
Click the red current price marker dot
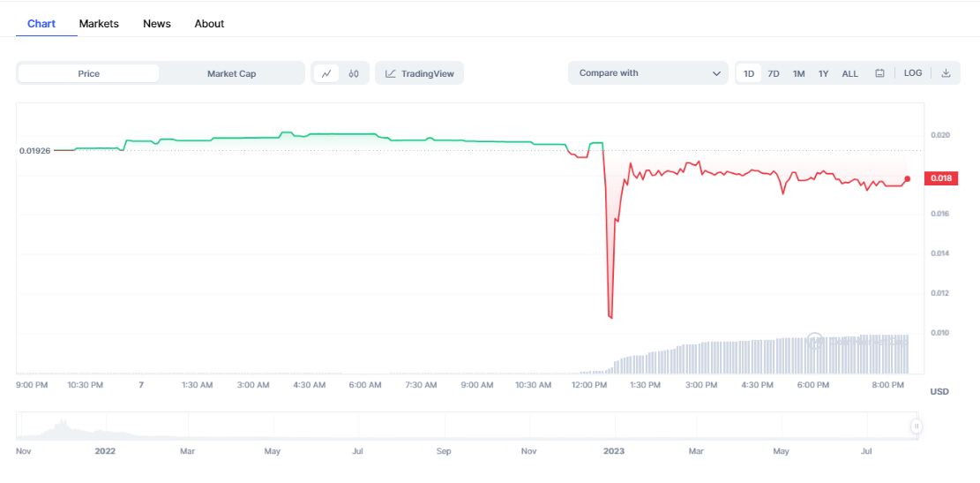(907, 178)
